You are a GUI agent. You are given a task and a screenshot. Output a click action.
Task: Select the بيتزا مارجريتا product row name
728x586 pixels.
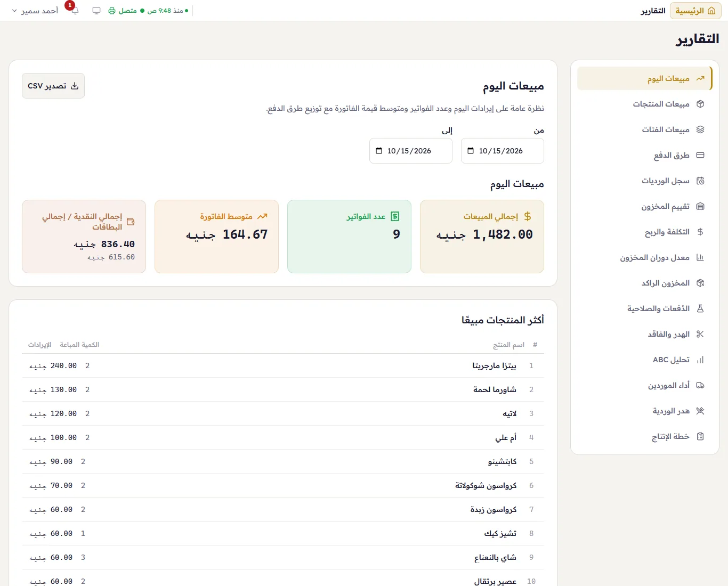point(494,365)
